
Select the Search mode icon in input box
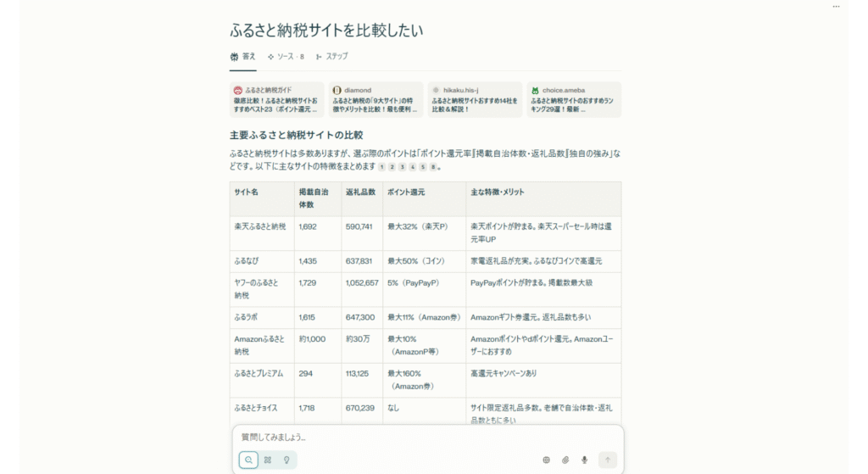248,460
